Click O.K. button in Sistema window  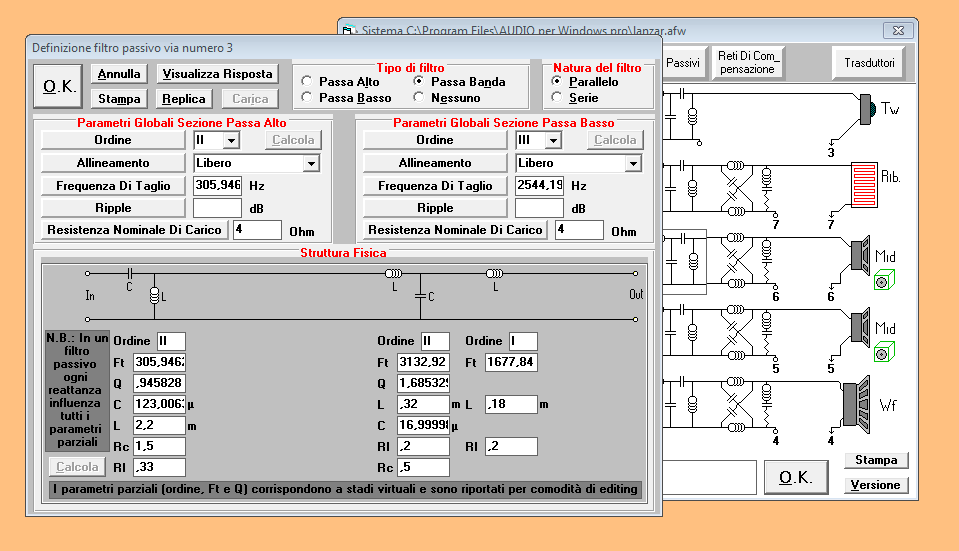[x=796, y=477]
